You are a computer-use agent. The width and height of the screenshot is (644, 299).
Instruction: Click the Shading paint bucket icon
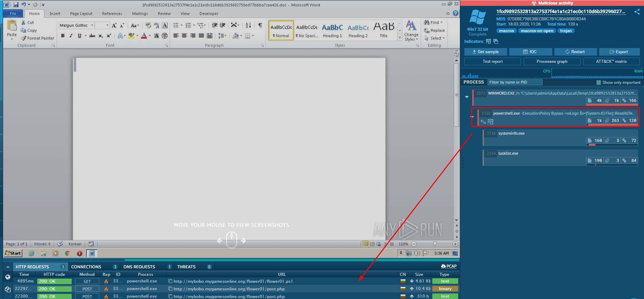coord(236,36)
